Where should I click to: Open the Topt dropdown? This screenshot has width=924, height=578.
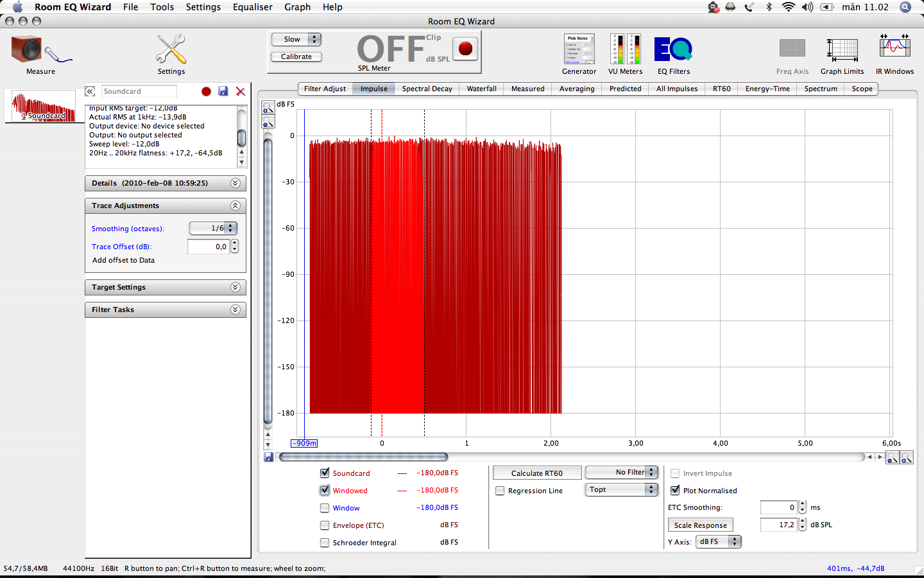(x=622, y=489)
